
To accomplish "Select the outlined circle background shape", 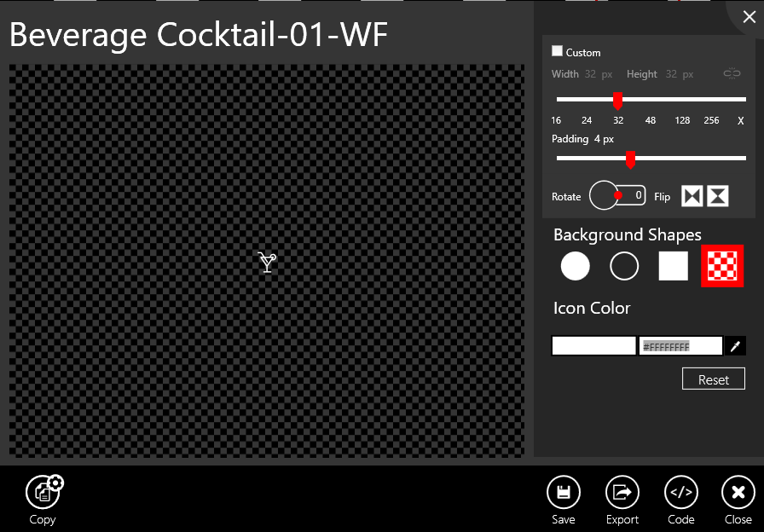I will pyautogui.click(x=624, y=267).
